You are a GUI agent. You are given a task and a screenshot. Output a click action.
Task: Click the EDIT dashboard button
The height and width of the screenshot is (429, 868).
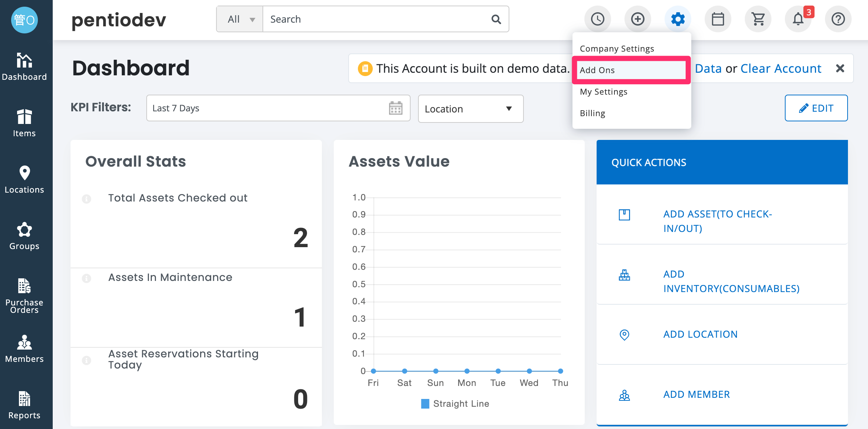816,108
